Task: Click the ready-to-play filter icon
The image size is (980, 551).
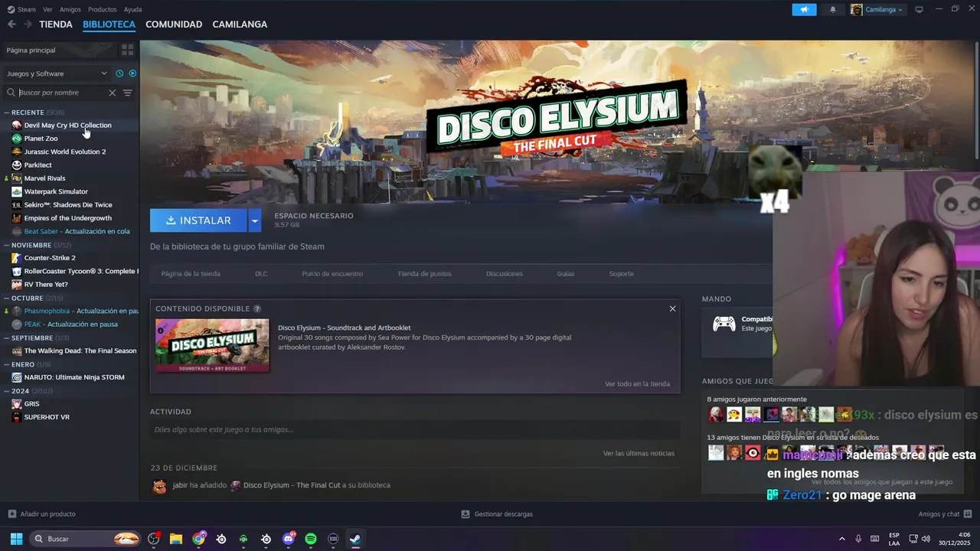Action: [132, 73]
